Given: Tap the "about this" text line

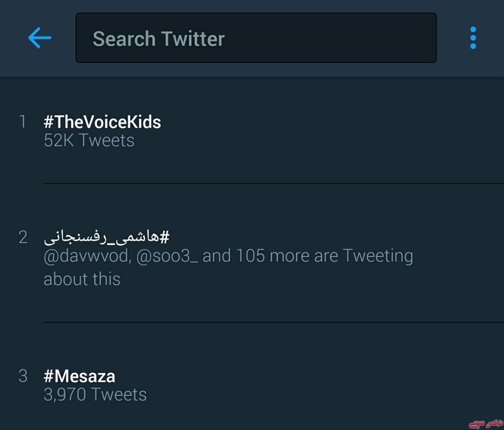Looking at the screenshot, I should tap(82, 279).
